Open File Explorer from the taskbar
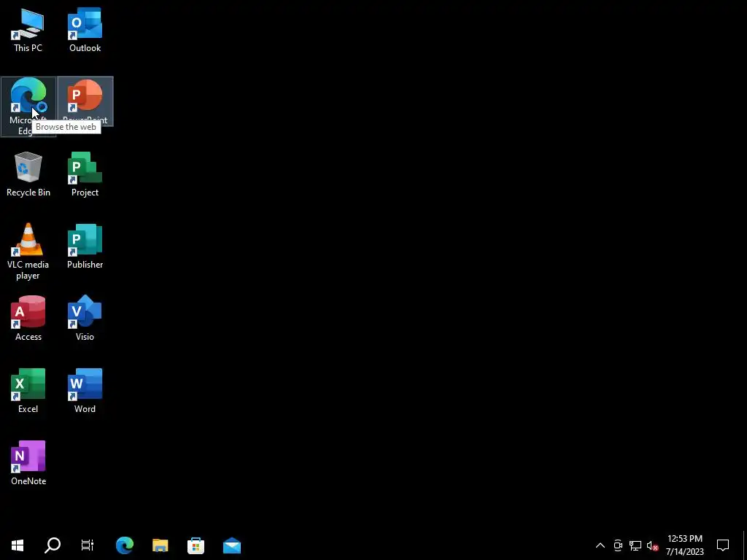Screen dimensions: 747x560 tap(160, 545)
